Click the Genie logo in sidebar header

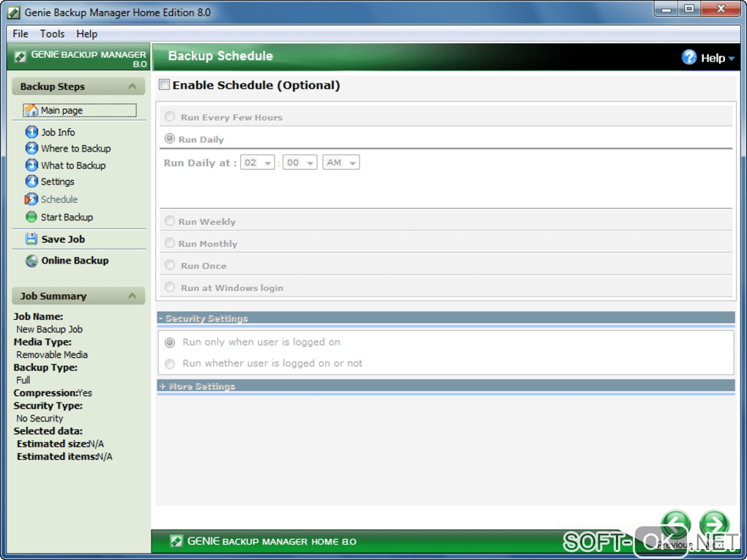point(20,57)
